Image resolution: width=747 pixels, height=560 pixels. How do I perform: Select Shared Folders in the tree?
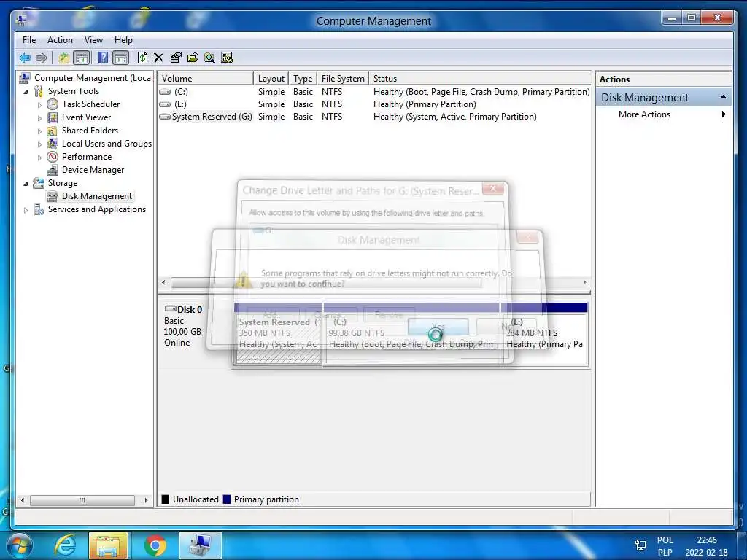90,131
